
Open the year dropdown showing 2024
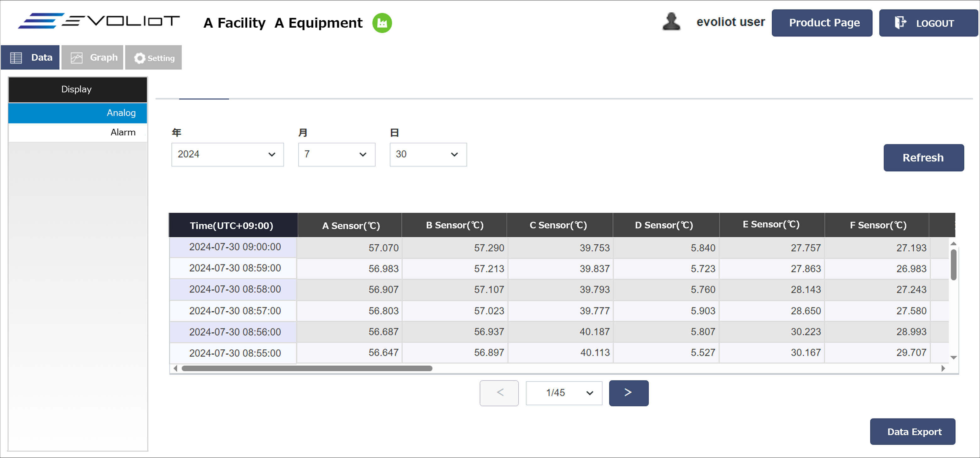227,154
